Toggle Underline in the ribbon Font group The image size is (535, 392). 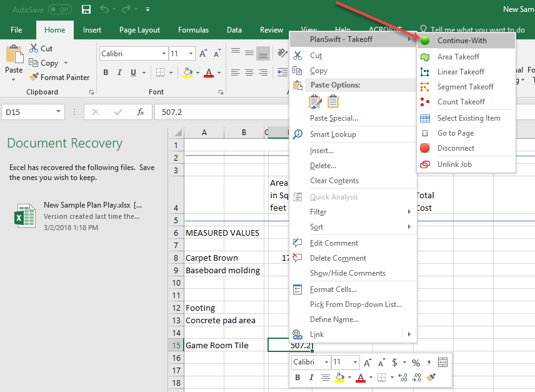[133, 73]
